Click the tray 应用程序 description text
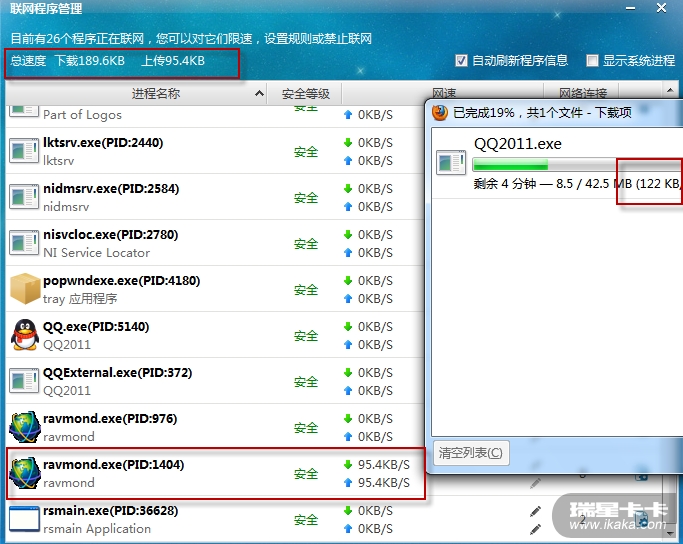 coord(80,299)
